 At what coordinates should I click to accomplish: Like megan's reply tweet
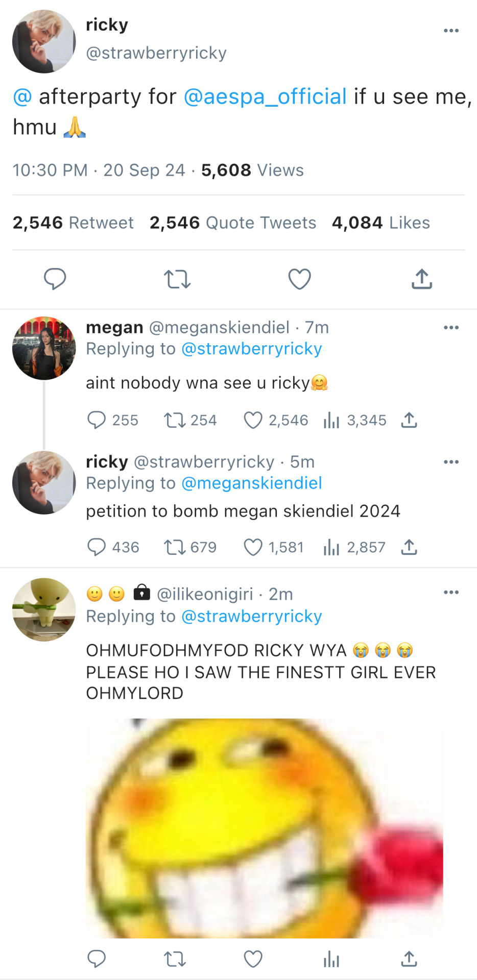coord(253,420)
